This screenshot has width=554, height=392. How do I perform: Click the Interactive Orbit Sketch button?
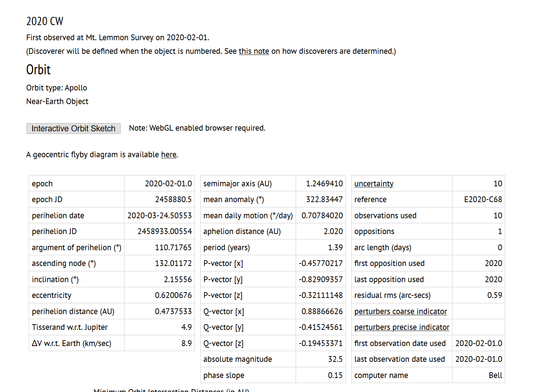(x=73, y=129)
